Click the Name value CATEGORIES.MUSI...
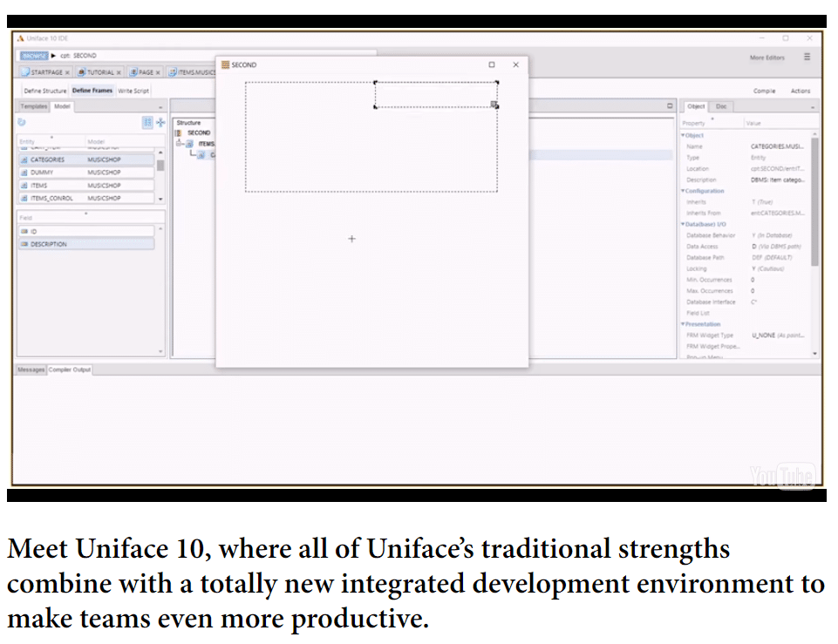This screenshot has width=838, height=644. [x=777, y=146]
